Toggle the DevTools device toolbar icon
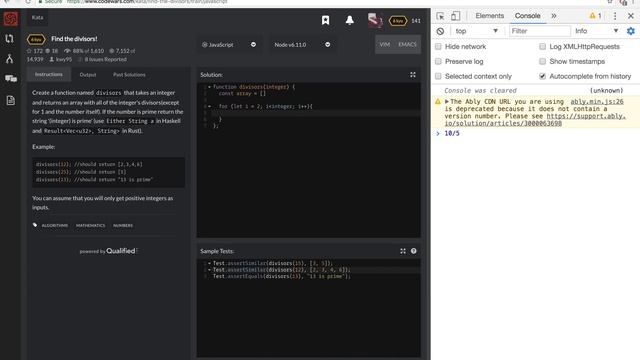The height and width of the screenshot is (360, 640). 456,16
